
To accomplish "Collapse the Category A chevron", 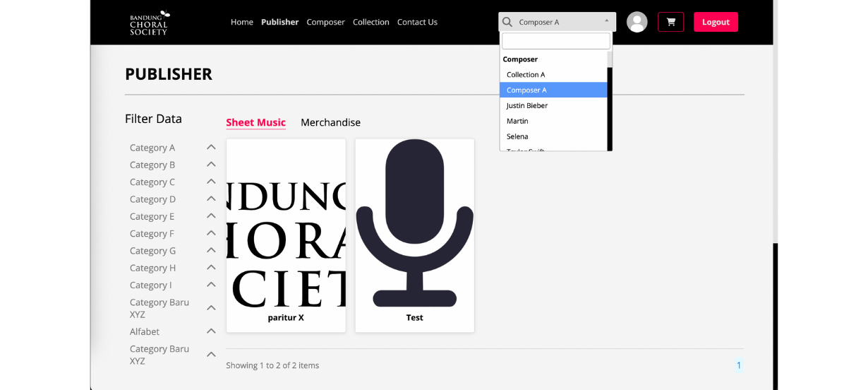I will [x=211, y=147].
